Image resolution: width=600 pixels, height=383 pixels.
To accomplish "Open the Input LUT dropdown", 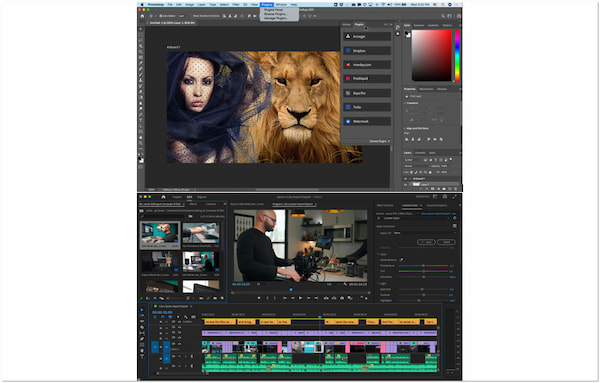I will pos(424,233).
